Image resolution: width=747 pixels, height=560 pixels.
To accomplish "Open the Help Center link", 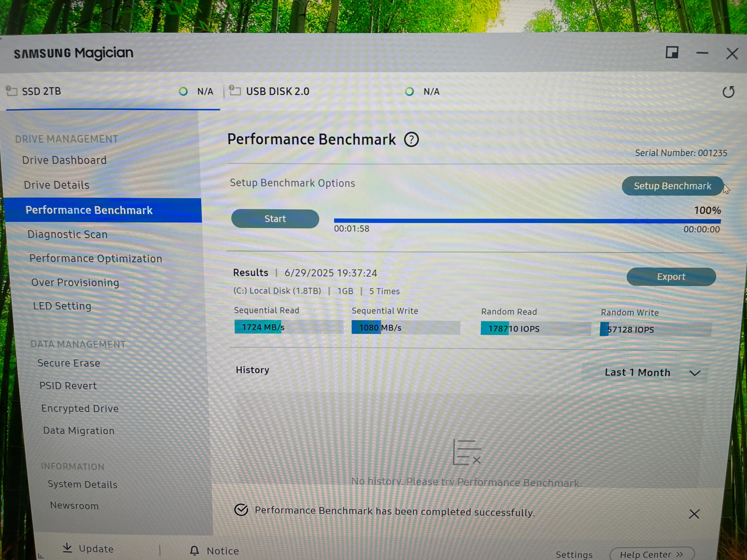I will pyautogui.click(x=652, y=554).
